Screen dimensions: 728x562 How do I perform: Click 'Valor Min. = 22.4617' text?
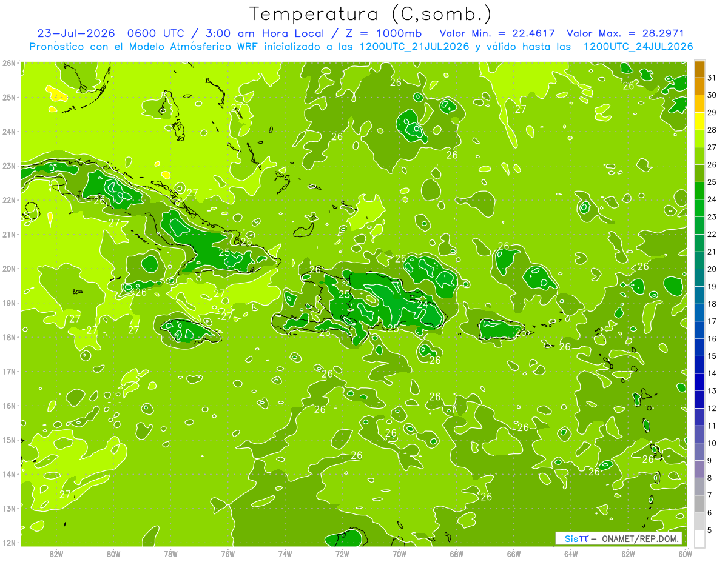[x=497, y=33]
